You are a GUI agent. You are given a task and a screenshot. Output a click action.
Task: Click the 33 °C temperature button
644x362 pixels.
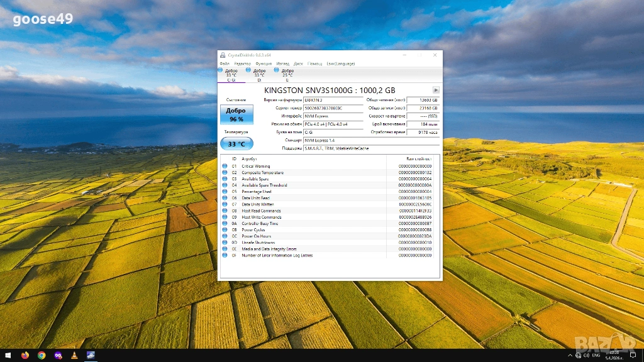click(x=236, y=144)
